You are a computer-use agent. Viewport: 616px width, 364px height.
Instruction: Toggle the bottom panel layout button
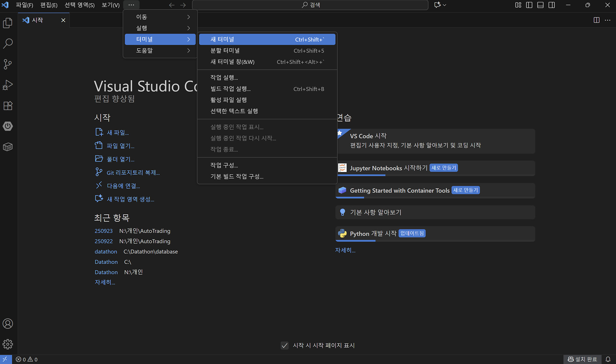(540, 5)
